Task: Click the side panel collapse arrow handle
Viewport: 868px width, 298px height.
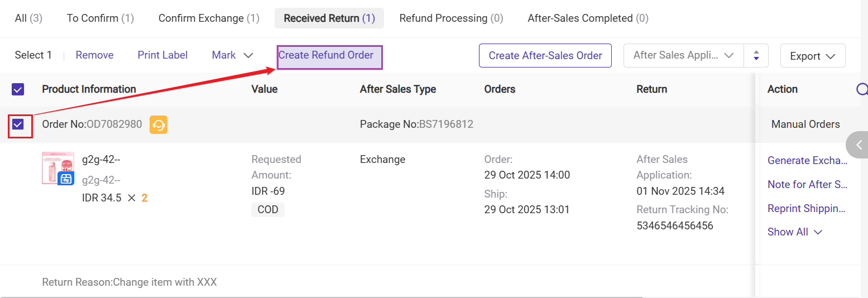Action: [858, 145]
